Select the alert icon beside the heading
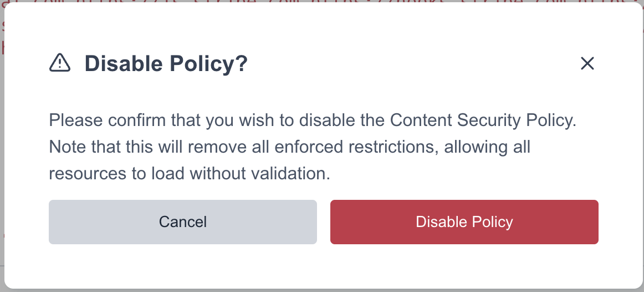The height and width of the screenshot is (292, 644). coord(60,63)
